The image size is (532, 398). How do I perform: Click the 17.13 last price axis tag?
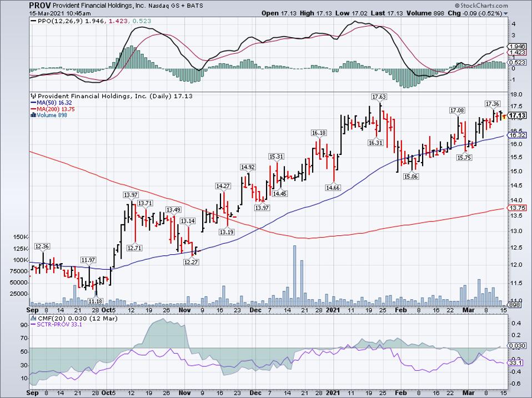(x=518, y=115)
